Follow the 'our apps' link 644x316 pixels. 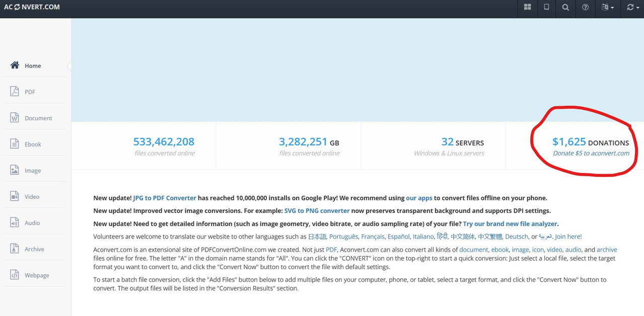pos(419,198)
